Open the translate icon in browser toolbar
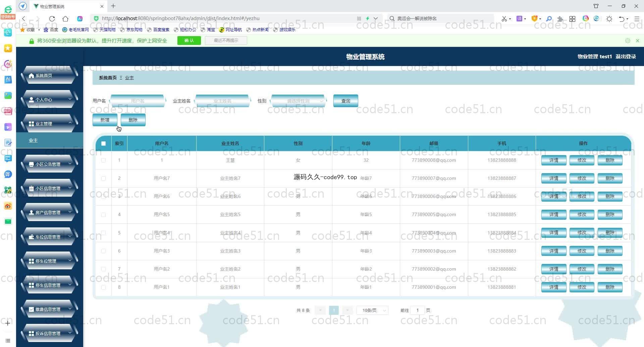The image size is (644, 347). click(519, 18)
